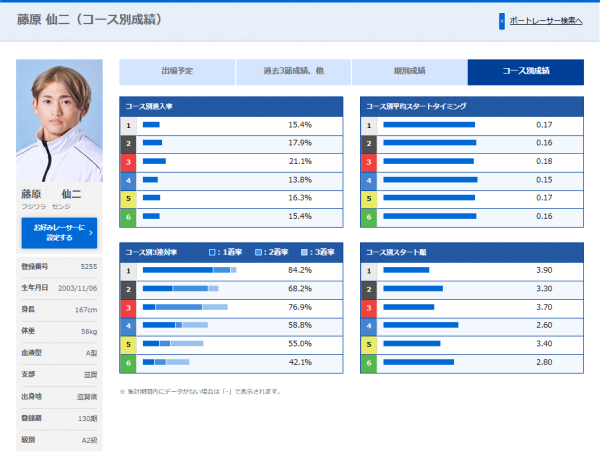Click the 2着率 legend swatch
The height and width of the screenshot is (452, 600).
(258, 252)
